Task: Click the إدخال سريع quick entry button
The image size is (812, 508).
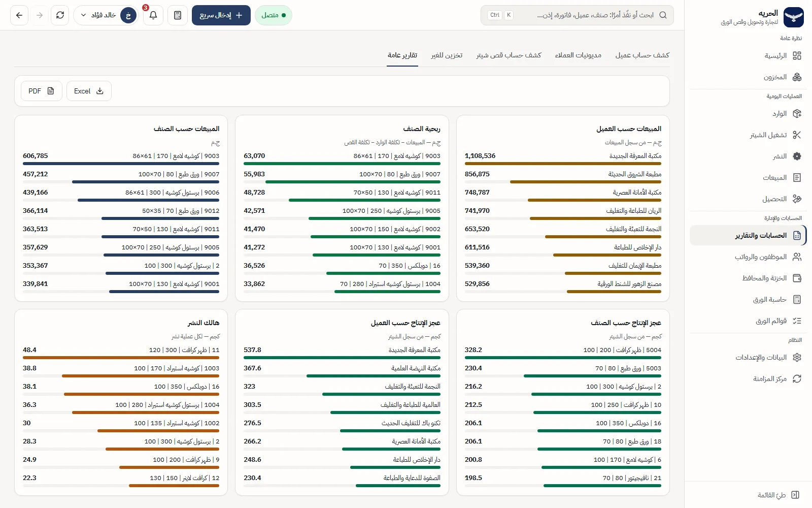Action: 221,15
